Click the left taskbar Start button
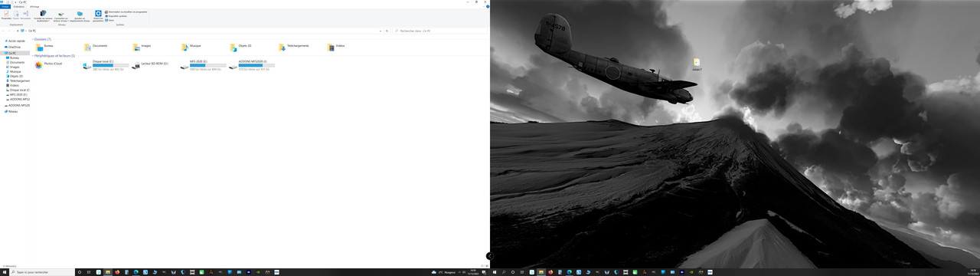Image resolution: width=980 pixels, height=276 pixels. tap(5, 272)
